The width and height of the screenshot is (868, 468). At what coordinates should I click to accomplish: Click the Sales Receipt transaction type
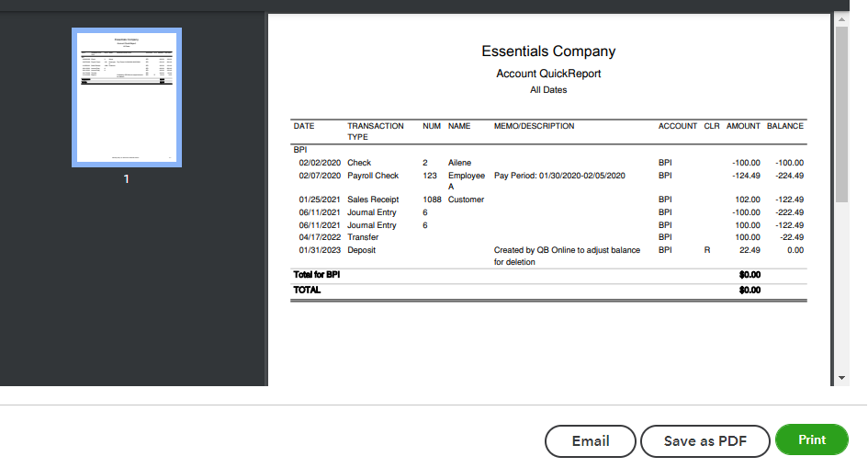373,200
